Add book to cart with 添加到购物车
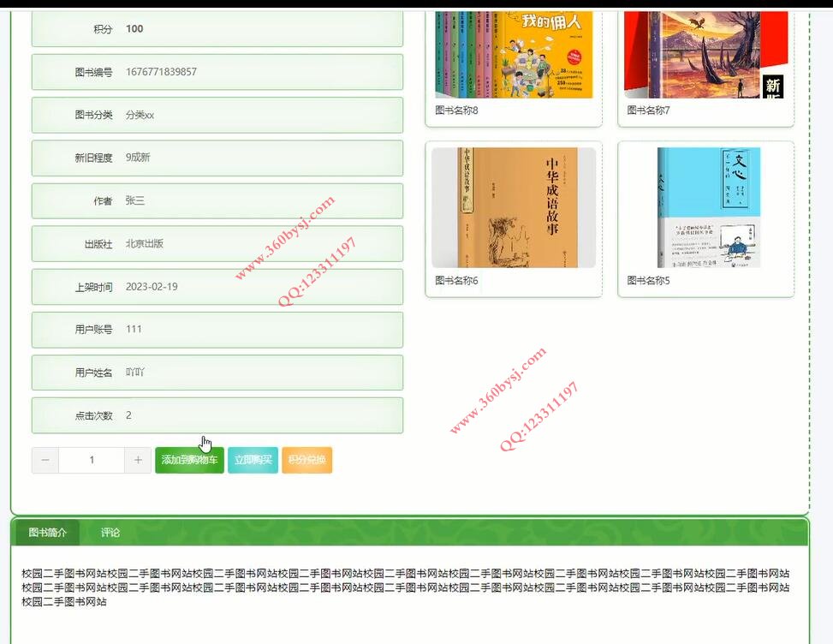833x644 pixels. [190, 460]
